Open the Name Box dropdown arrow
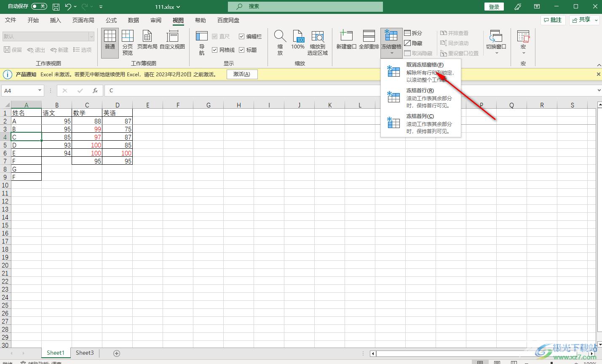This screenshot has width=602, height=364. [x=40, y=91]
